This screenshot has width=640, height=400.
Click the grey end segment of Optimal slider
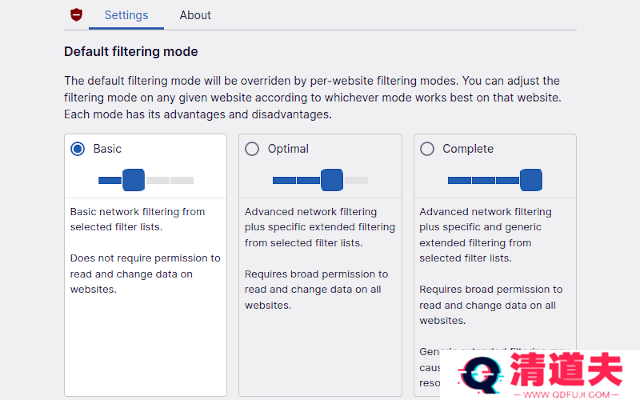[356, 180]
